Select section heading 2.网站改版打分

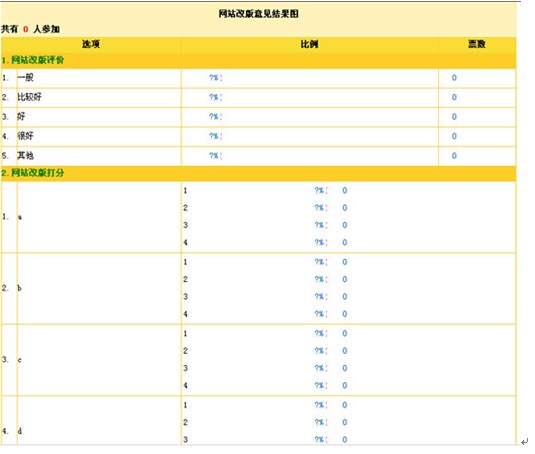pyautogui.click(x=33, y=173)
